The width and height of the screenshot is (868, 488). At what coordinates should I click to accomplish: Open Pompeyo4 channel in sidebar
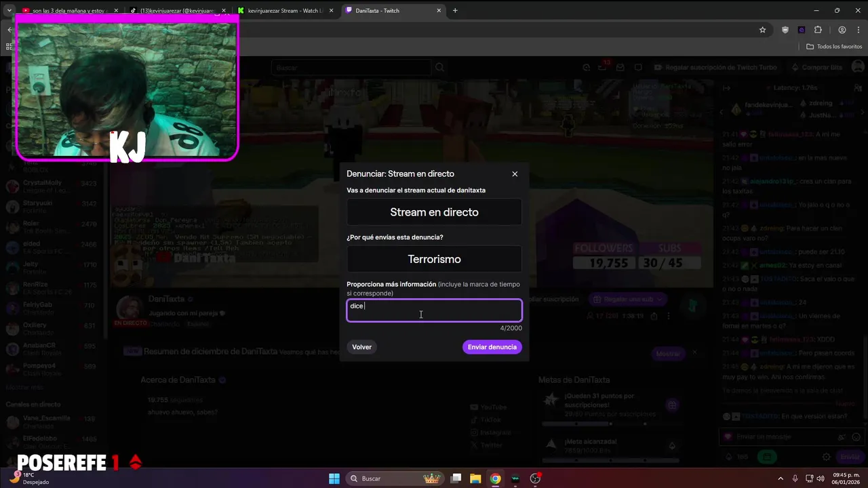pyautogui.click(x=53, y=369)
